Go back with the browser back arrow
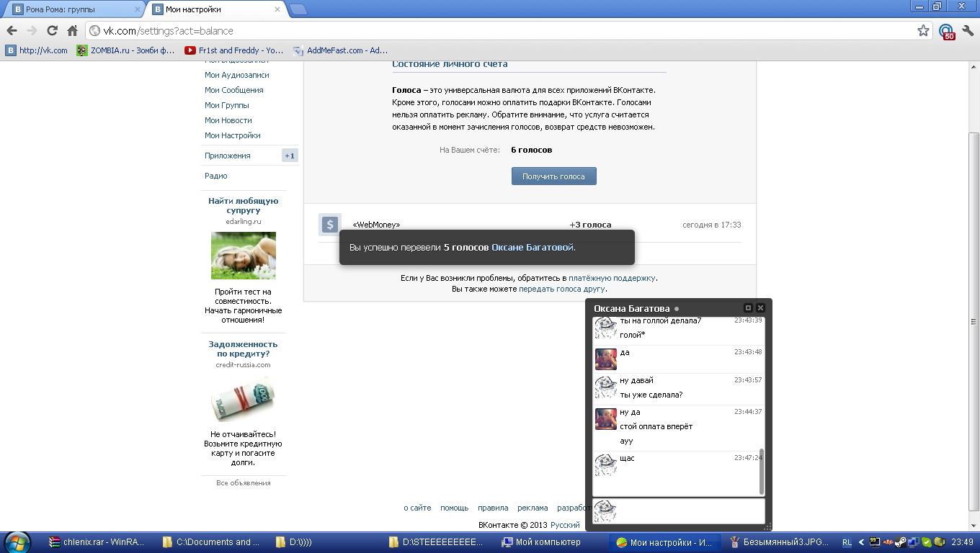The width and height of the screenshot is (980, 553). pyautogui.click(x=12, y=30)
